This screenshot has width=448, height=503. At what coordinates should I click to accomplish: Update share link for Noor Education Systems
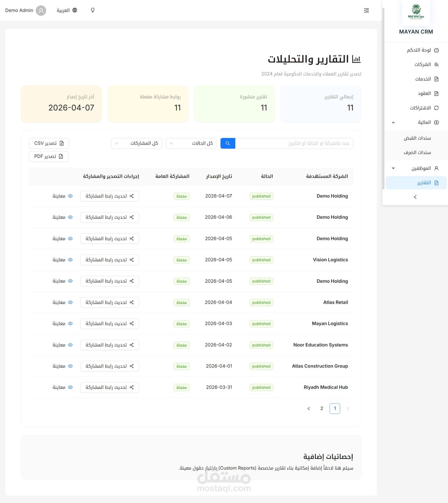tap(109, 345)
